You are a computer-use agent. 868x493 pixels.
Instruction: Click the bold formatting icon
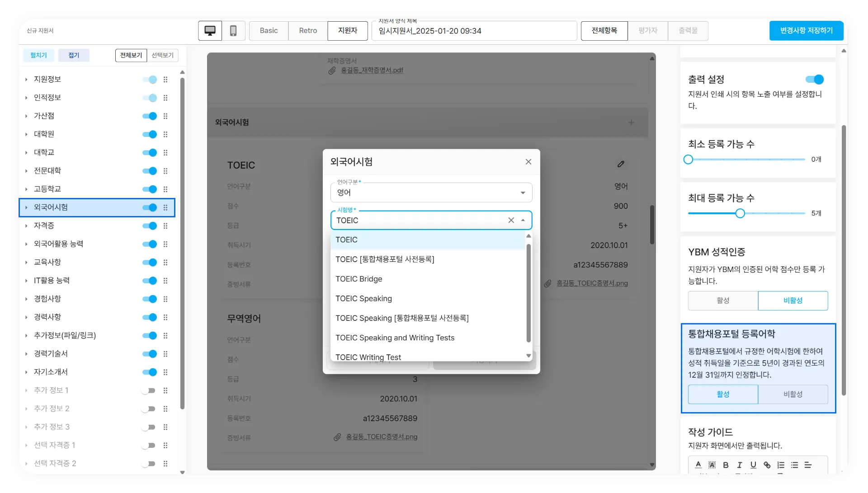point(726,465)
